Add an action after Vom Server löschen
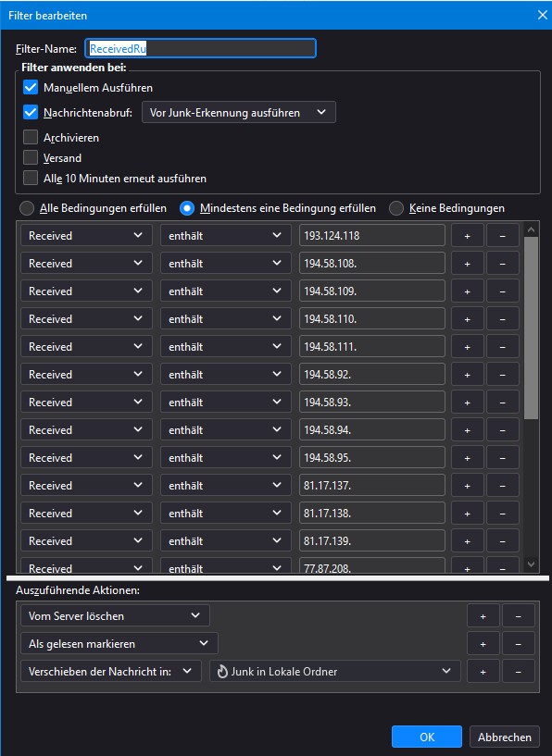The height and width of the screenshot is (756, 552). [x=483, y=616]
